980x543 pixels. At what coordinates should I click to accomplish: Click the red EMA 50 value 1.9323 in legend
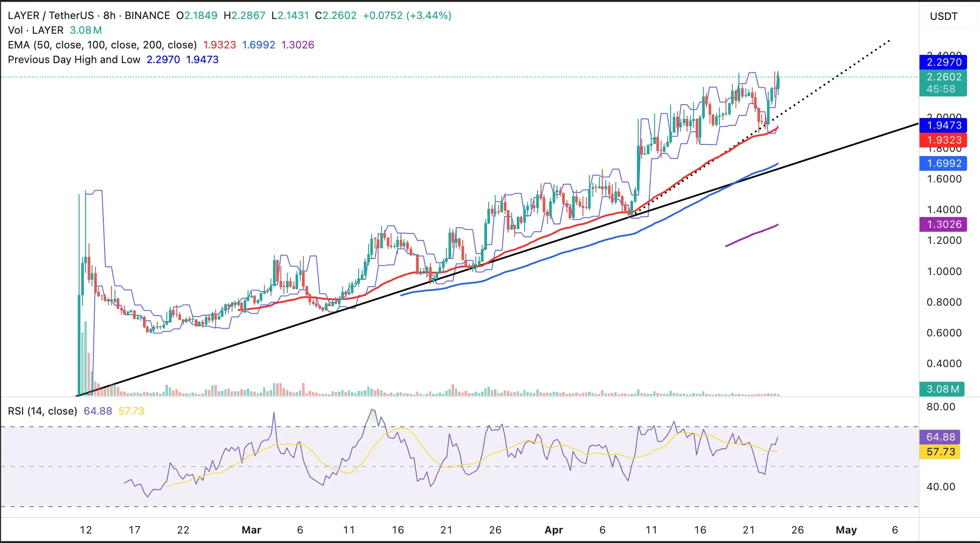[220, 45]
